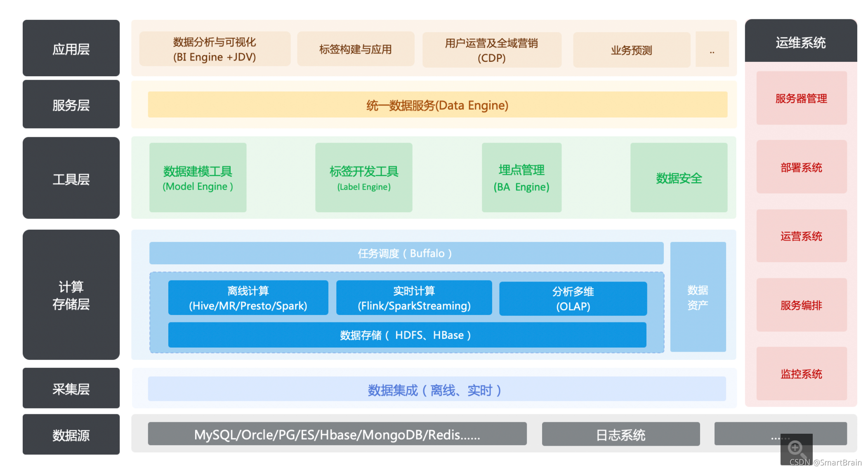Select 离线计算 Hive/MR/Presto/Spark block
The width and height of the screenshot is (868, 470).
[x=248, y=298]
